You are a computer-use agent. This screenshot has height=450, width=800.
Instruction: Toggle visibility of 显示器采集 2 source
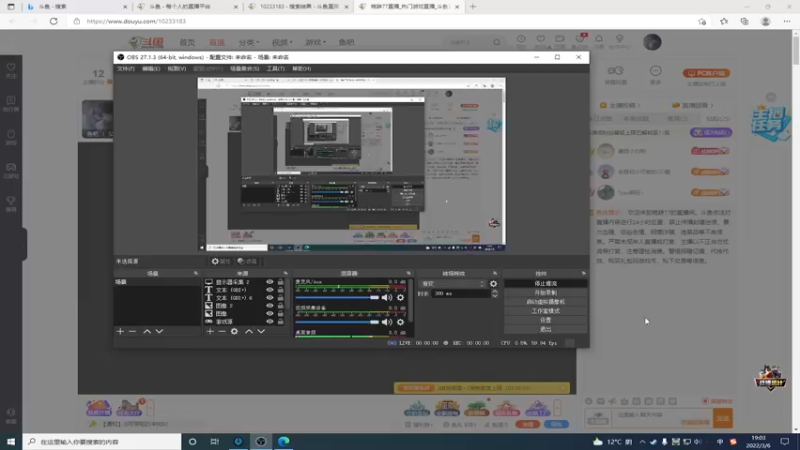coord(270,282)
